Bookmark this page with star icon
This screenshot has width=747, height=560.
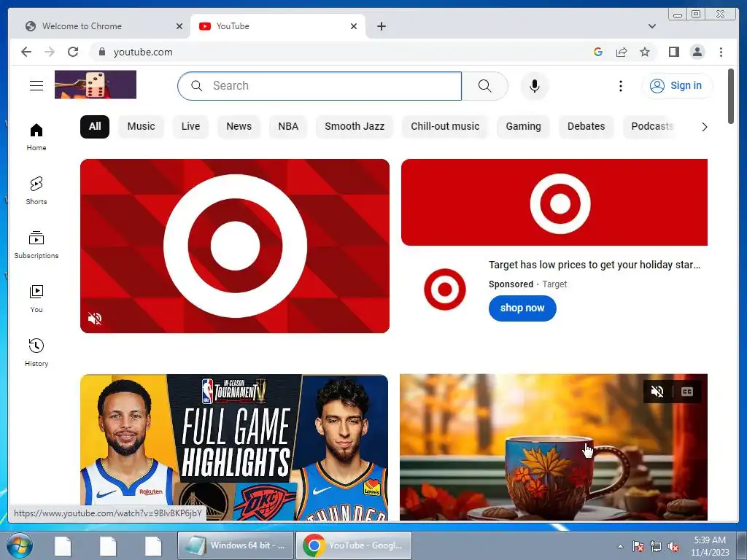645,52
